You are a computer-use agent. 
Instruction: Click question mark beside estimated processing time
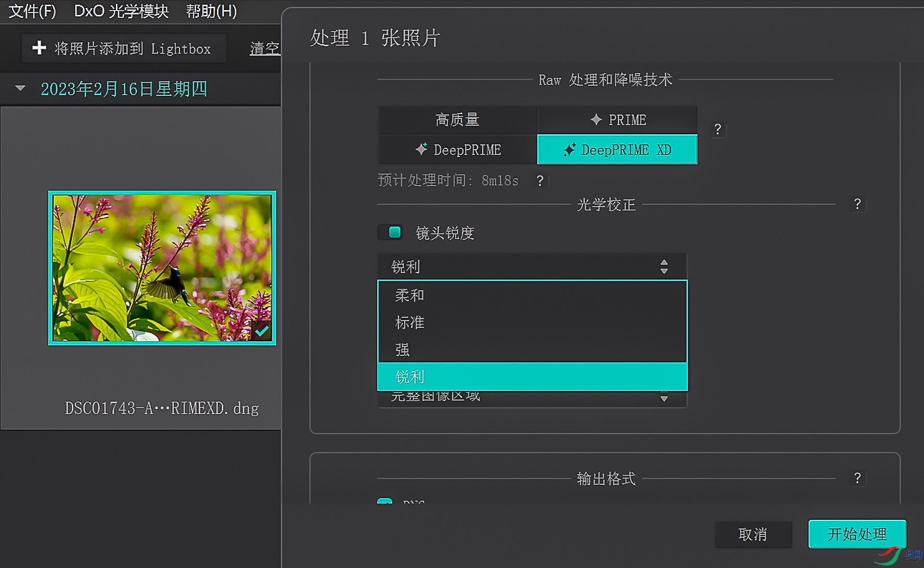click(x=540, y=181)
